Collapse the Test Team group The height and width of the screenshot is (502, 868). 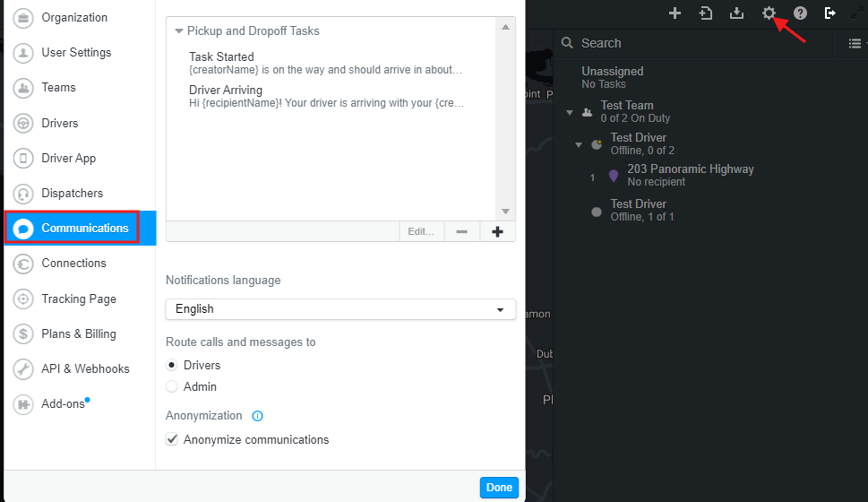tap(570, 112)
